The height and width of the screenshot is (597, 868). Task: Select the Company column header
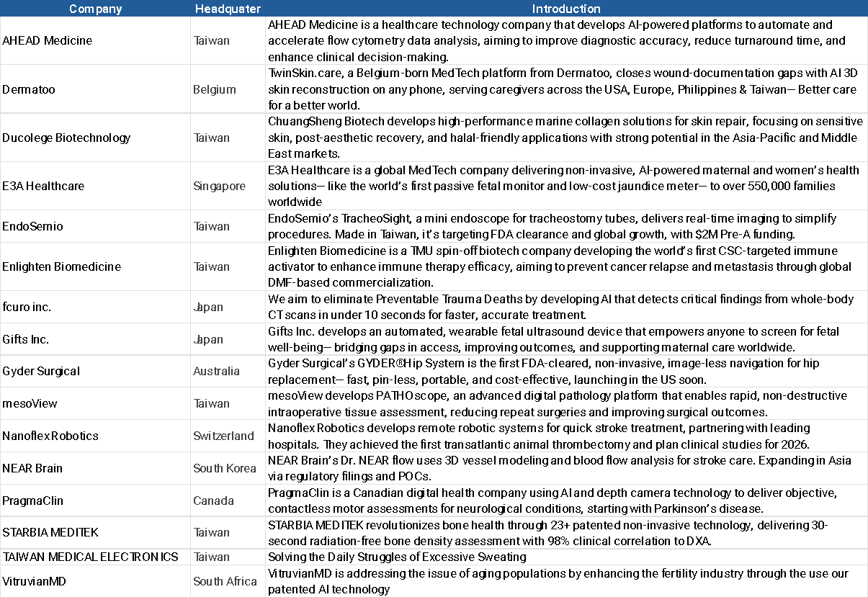tap(95, 9)
